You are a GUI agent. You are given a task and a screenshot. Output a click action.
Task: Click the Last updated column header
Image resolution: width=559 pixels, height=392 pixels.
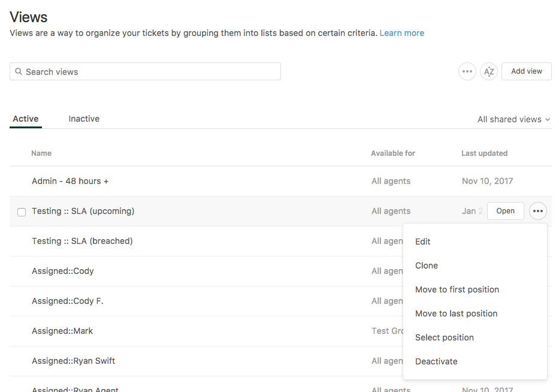pyautogui.click(x=484, y=153)
